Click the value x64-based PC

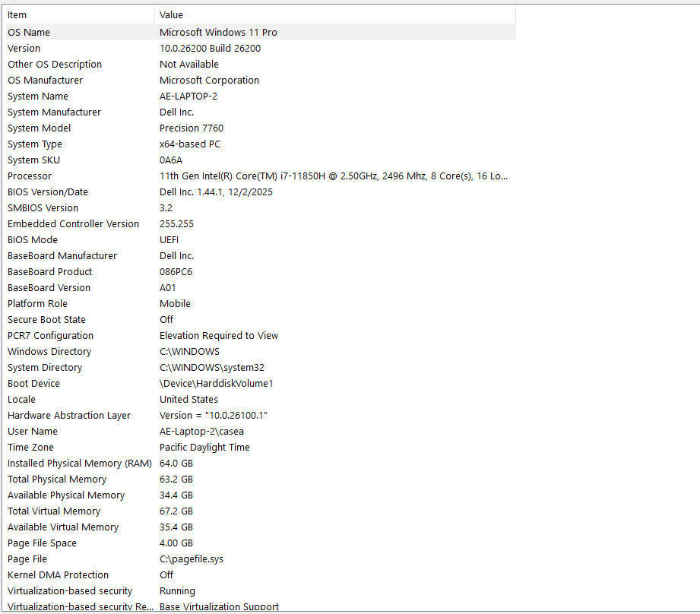(190, 144)
